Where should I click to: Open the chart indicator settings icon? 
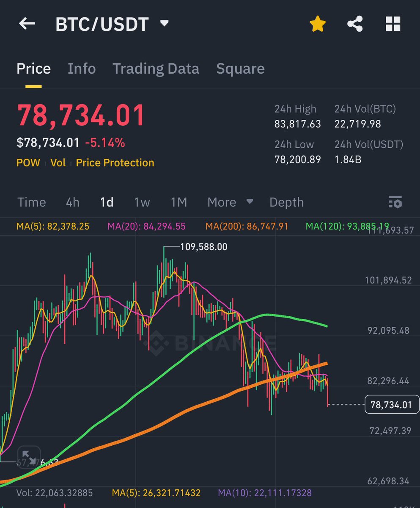(x=395, y=202)
